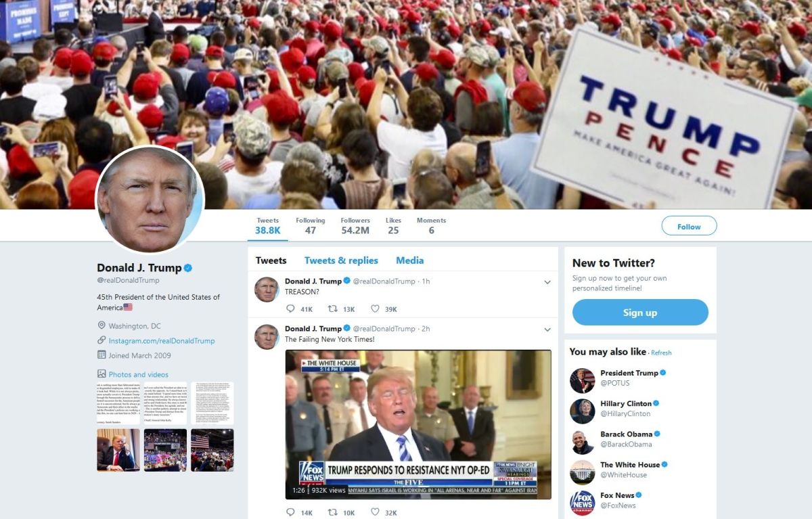Open the dropdown arrow on the New York Times tweet

(x=547, y=330)
